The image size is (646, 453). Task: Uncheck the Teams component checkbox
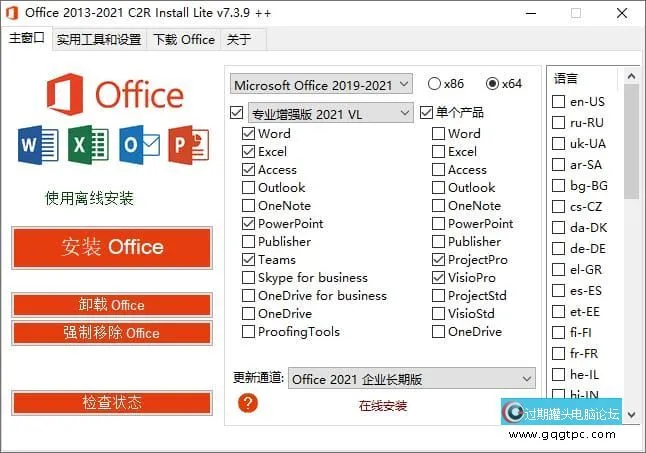(x=248, y=260)
